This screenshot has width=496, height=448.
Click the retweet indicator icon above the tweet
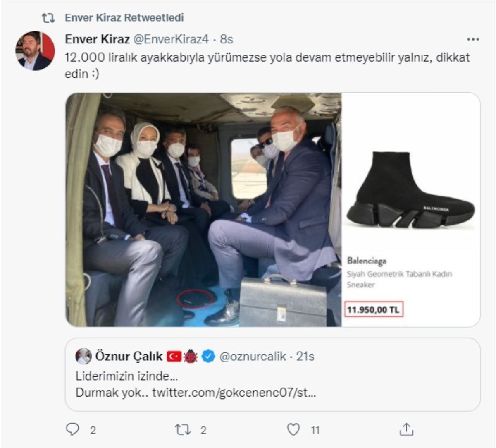pos(48,18)
